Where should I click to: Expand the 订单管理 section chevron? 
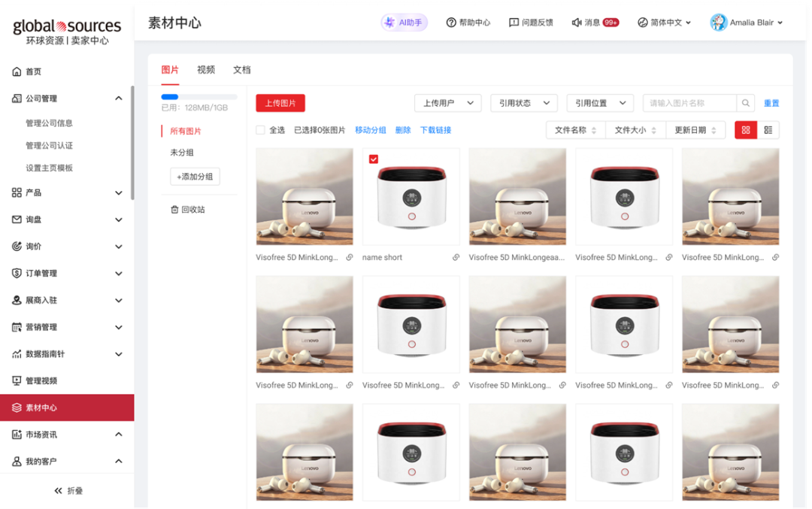click(x=119, y=274)
